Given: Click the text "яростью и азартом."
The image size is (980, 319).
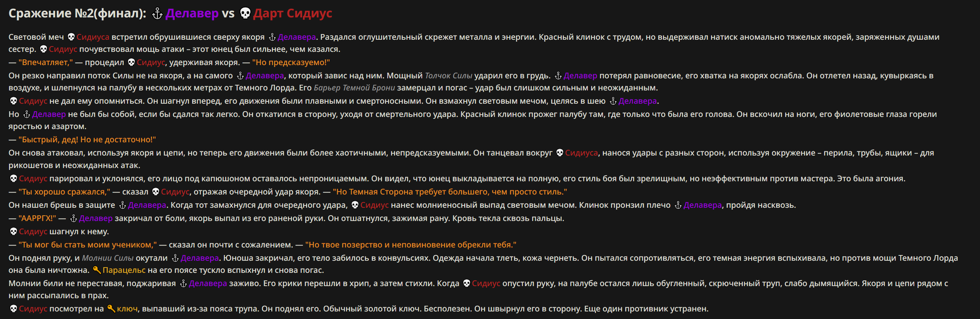Looking at the screenshot, I should pos(48,126).
